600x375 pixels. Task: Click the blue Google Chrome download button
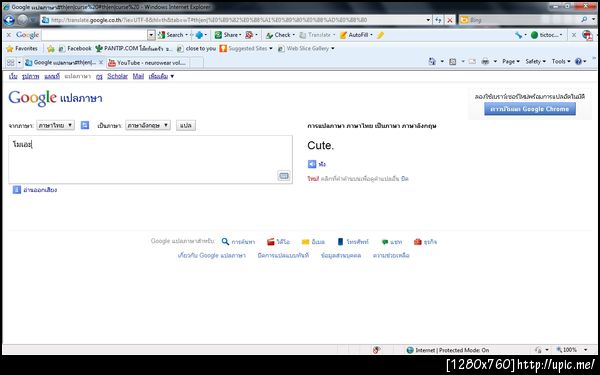click(x=530, y=109)
